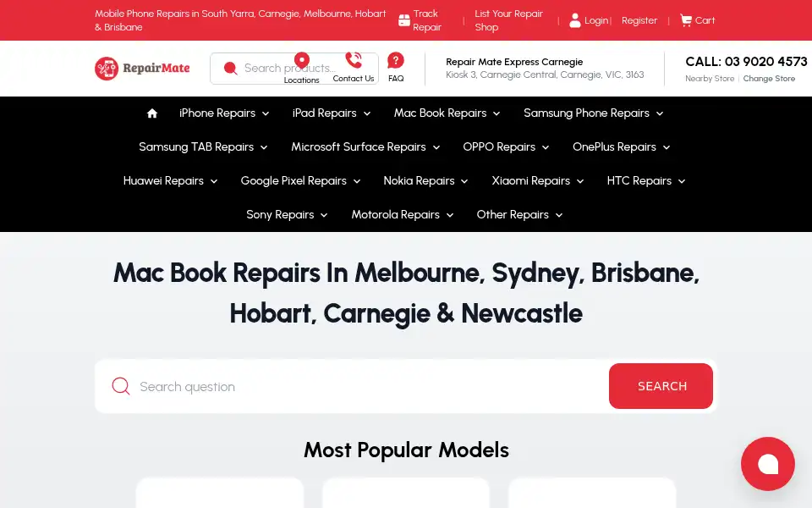Click the shopping cart icon

pos(686,20)
